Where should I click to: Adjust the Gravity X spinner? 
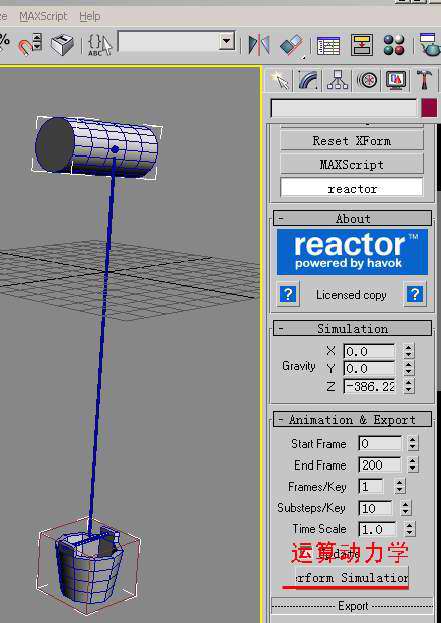408,351
